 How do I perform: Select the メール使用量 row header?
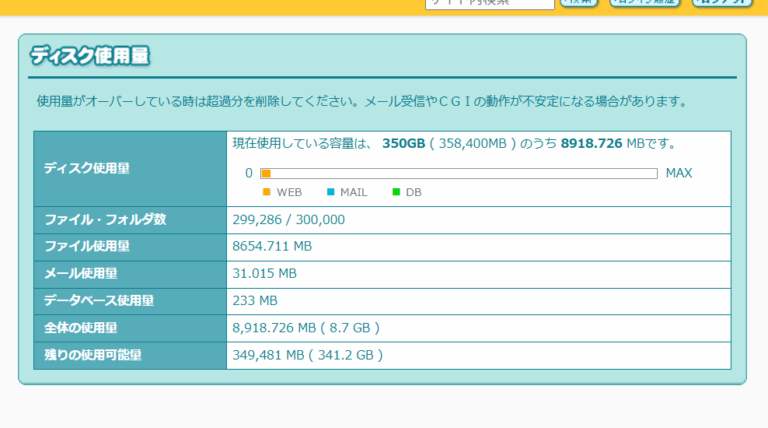tap(80, 273)
